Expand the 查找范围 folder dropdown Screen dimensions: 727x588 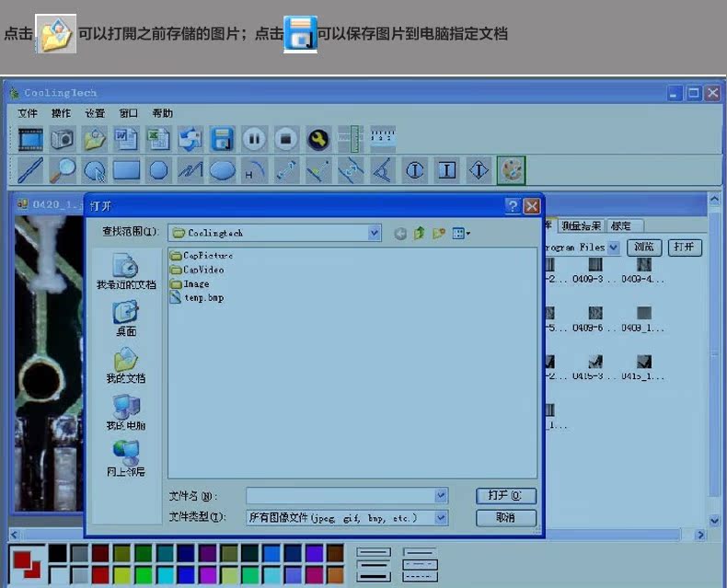pos(374,234)
